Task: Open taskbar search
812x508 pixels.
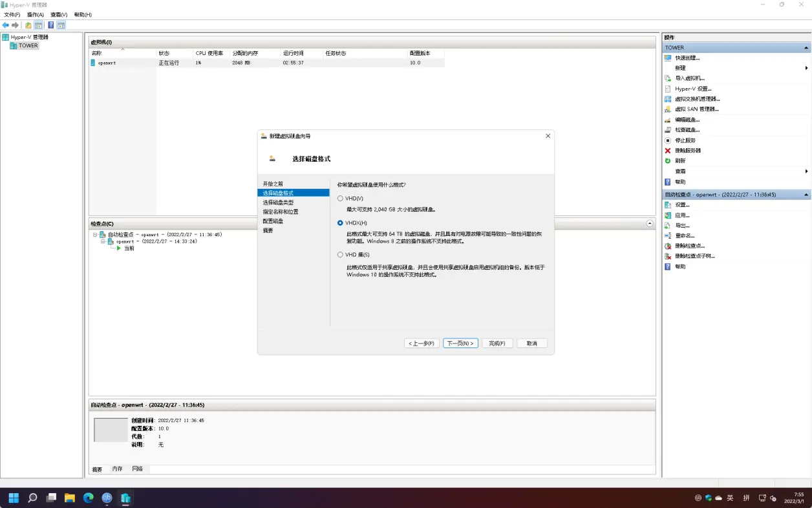Action: pos(32,498)
